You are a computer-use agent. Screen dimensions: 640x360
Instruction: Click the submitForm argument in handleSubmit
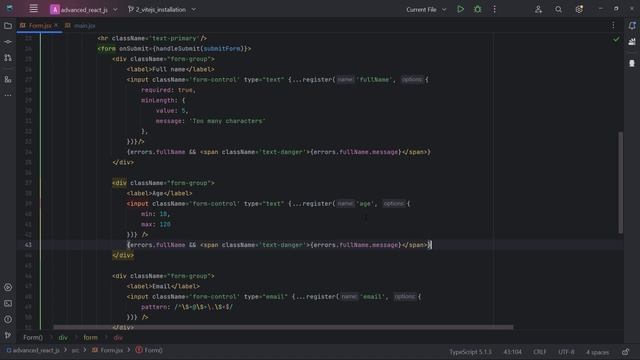coord(222,49)
